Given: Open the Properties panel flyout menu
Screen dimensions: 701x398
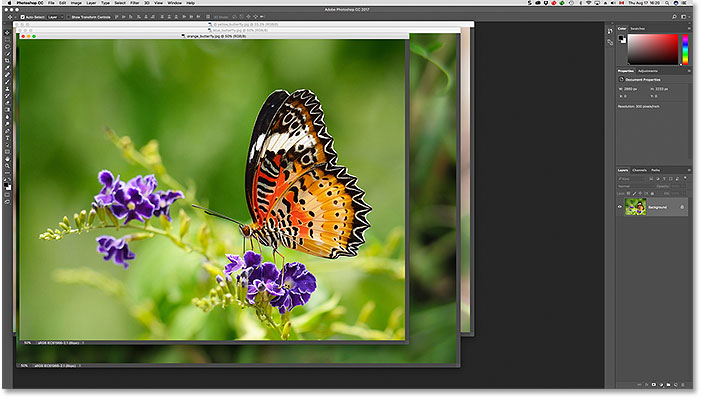Looking at the screenshot, I should point(689,71).
